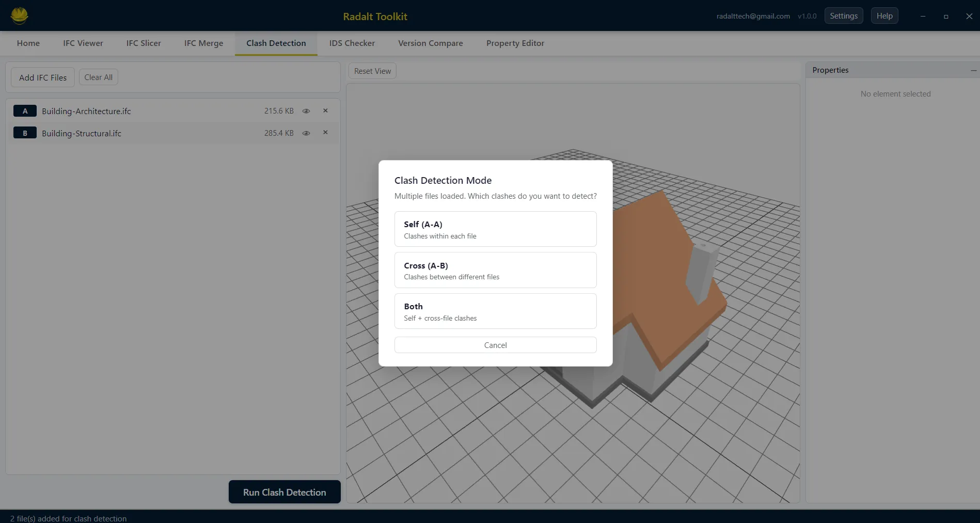Select Self (A-A) clash detection mode
Screen dimensions: 980x523
pyautogui.click(x=495, y=229)
